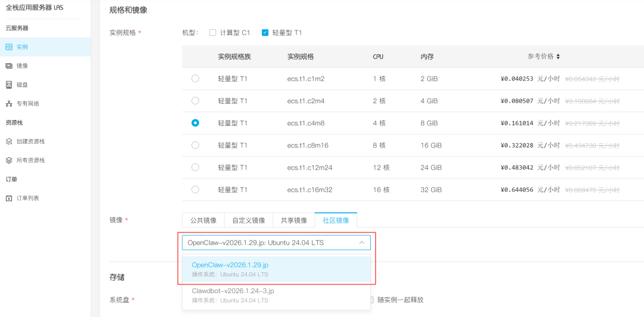Click the 所有资源栈 layers icon
The height and width of the screenshot is (317, 644).
[9, 161]
